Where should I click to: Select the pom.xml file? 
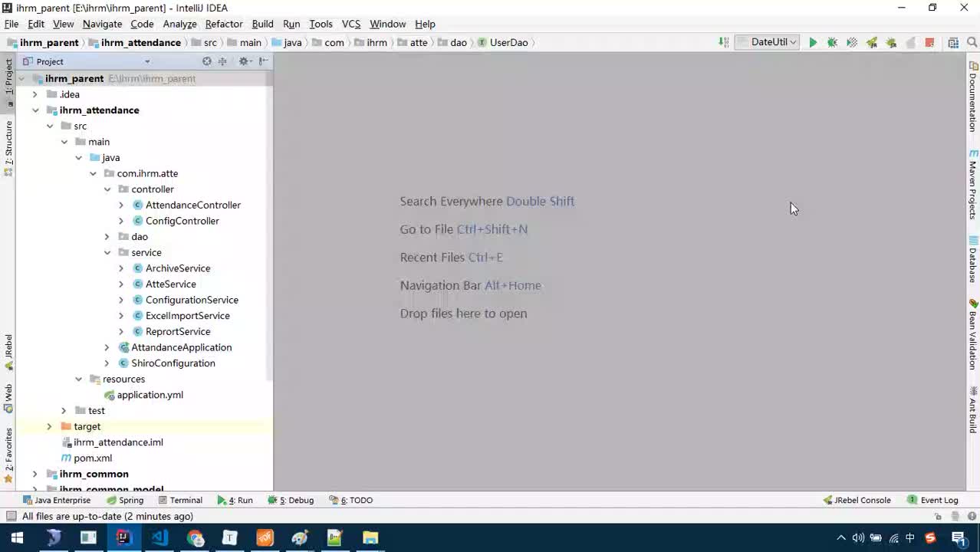point(92,458)
